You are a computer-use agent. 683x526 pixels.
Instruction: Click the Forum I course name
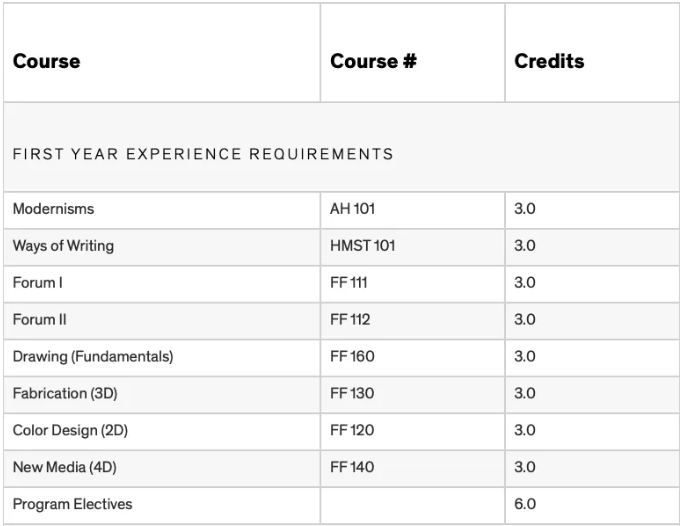[x=38, y=283]
